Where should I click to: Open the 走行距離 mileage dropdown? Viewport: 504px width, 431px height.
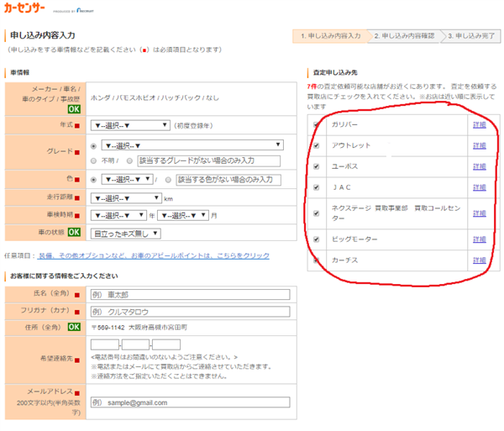(130, 198)
